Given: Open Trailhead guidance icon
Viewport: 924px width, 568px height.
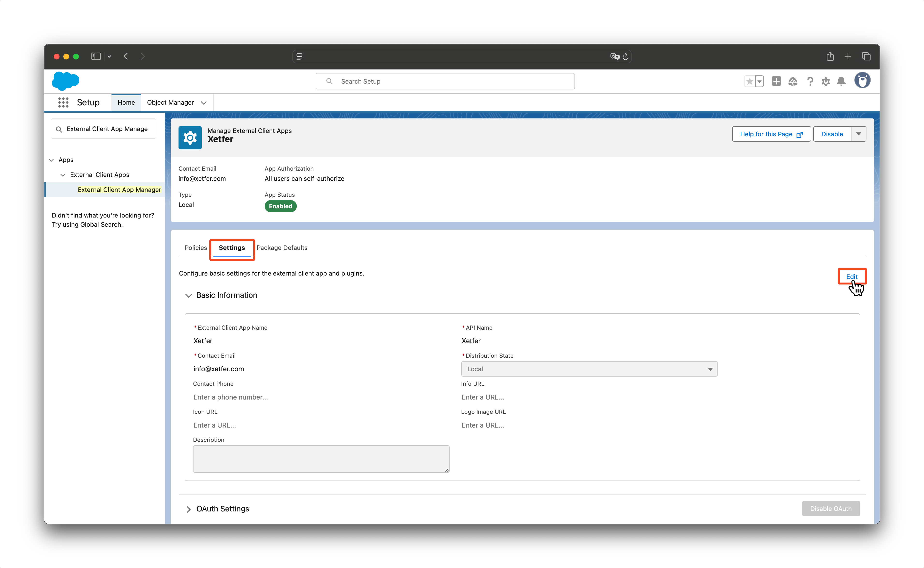Looking at the screenshot, I should click(x=793, y=81).
